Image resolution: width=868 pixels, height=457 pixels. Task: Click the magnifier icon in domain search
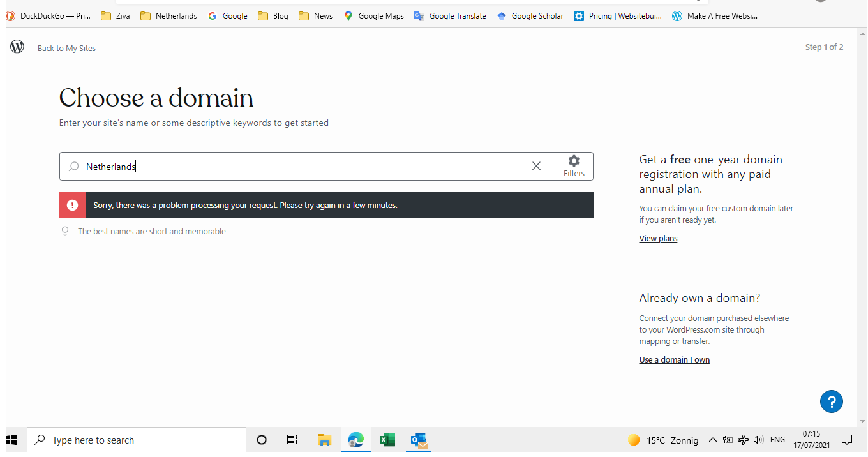[74, 167]
